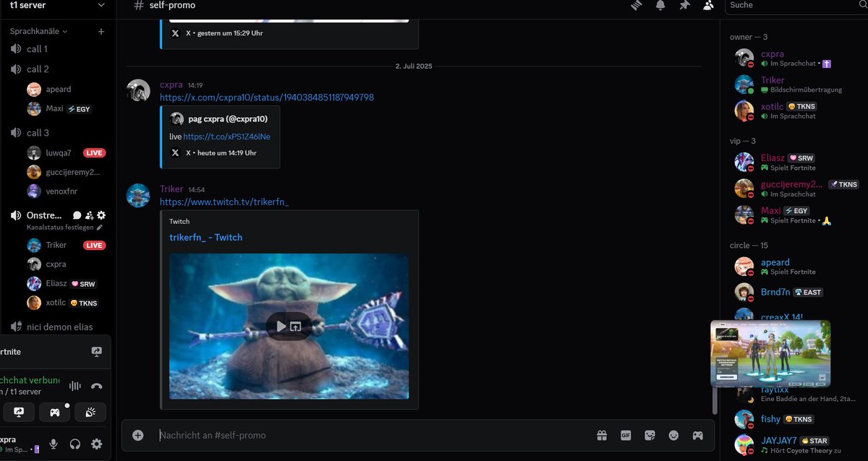Toggle the member list icon
Viewport: 868px width, 461px height.
[708, 5]
